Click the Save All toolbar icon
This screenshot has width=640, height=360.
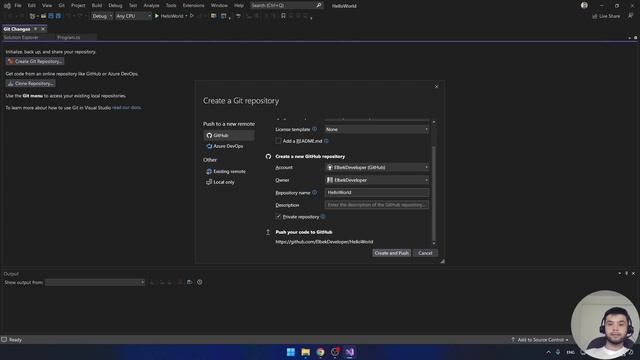coord(58,16)
